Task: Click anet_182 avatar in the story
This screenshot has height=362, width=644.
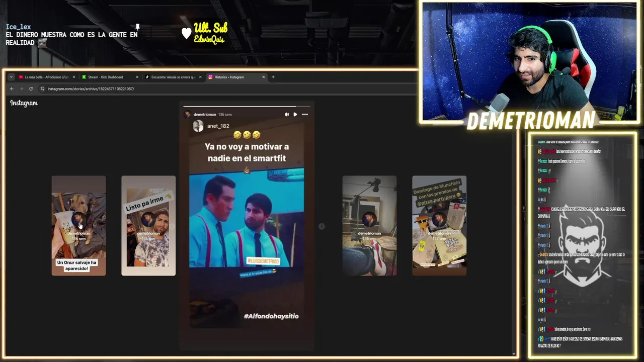Action: pos(198,126)
